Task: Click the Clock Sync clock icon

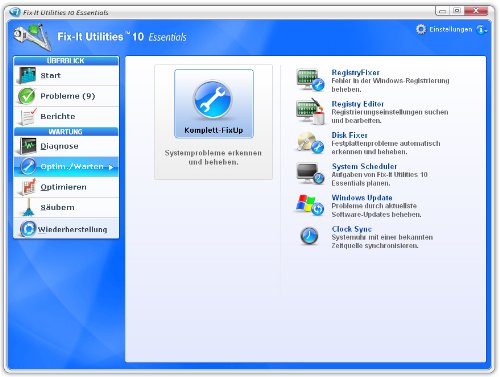Action: click(x=309, y=236)
